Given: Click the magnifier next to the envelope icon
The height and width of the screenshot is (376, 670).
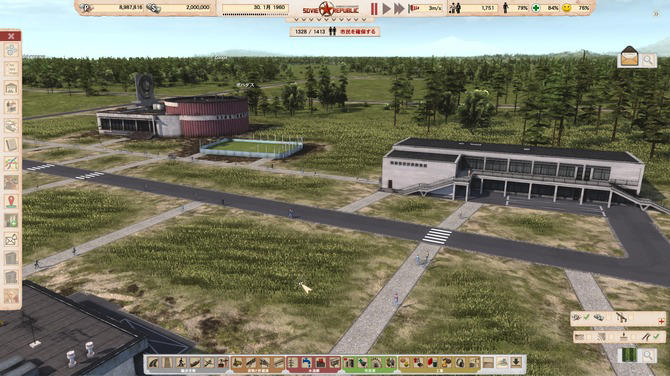Looking at the screenshot, I should coord(648,60).
